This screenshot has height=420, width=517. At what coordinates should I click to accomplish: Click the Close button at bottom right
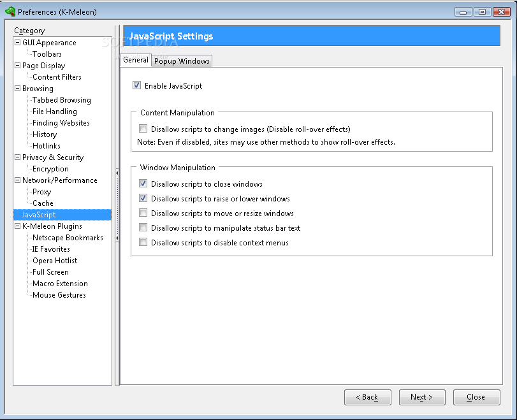click(x=476, y=397)
